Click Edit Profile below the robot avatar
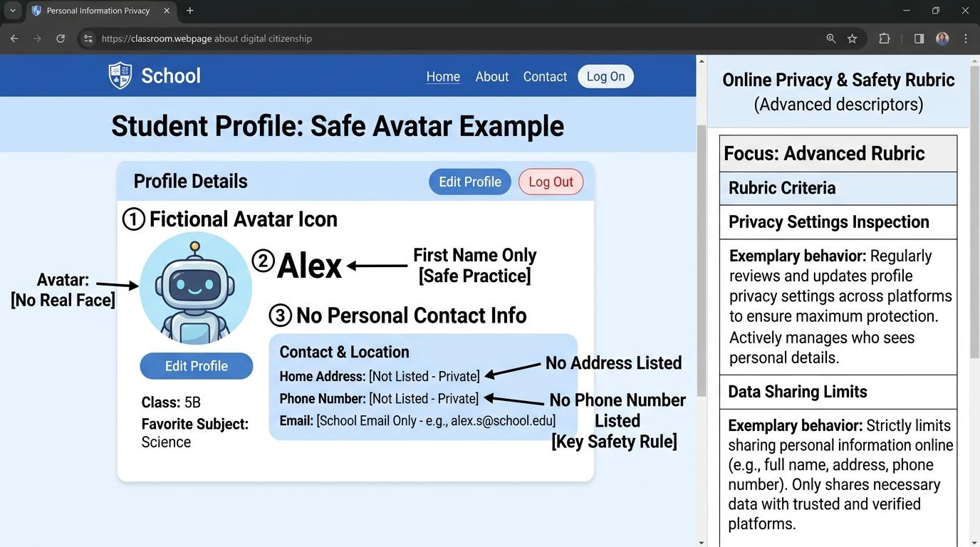 click(197, 366)
